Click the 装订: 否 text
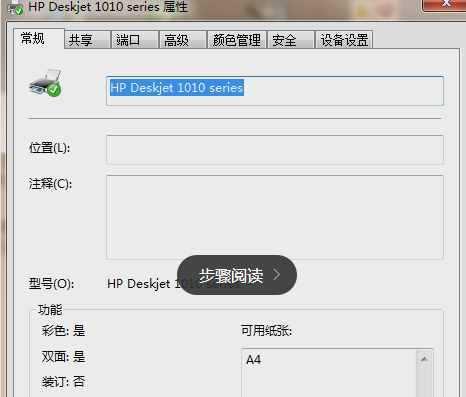The height and width of the screenshot is (397, 466). pos(63,381)
